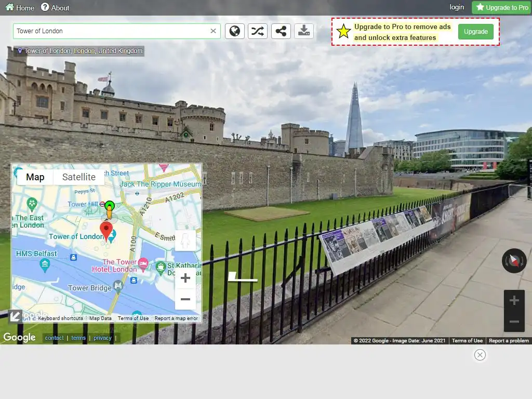Zoom out the Street View panorama
The height and width of the screenshot is (399, 532).
(x=514, y=321)
